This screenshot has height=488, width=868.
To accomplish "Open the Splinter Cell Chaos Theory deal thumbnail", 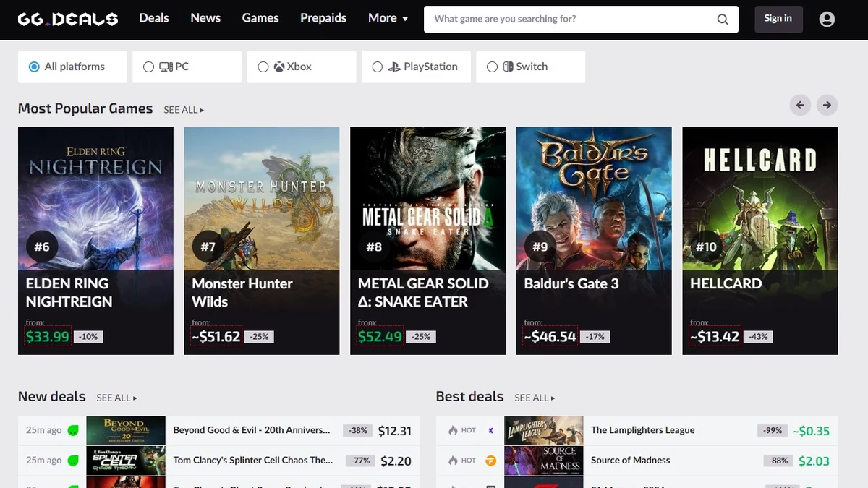I will click(126, 461).
